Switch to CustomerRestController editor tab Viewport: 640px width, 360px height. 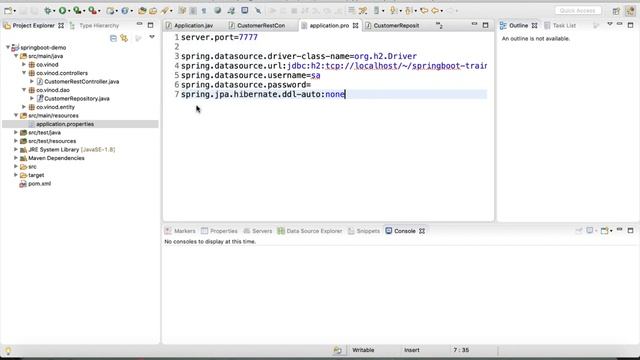pos(261,25)
